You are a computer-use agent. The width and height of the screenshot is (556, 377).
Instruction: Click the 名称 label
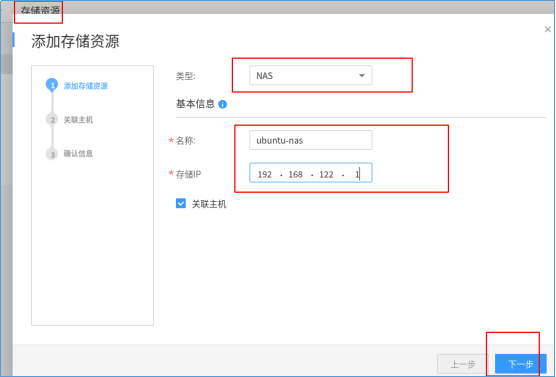coord(186,141)
